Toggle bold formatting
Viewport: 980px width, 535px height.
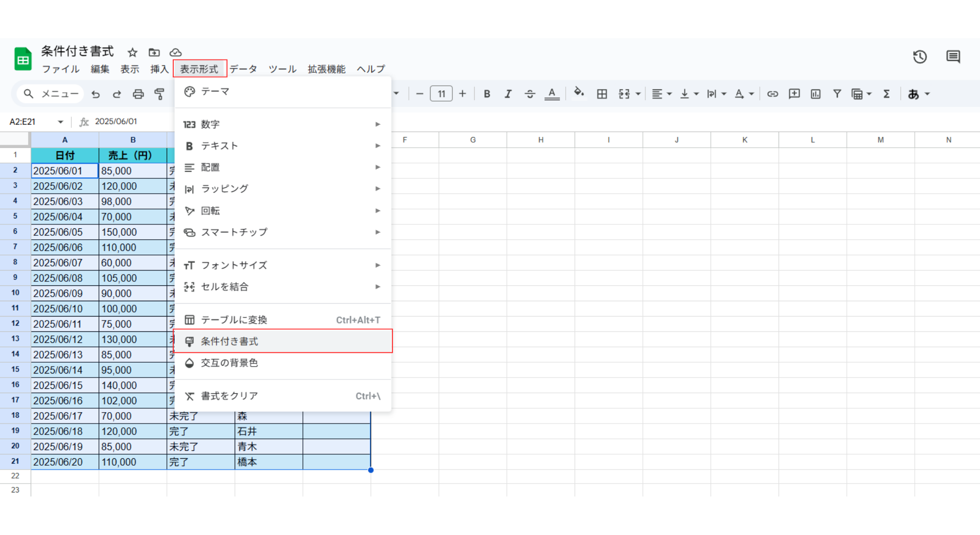click(x=487, y=94)
